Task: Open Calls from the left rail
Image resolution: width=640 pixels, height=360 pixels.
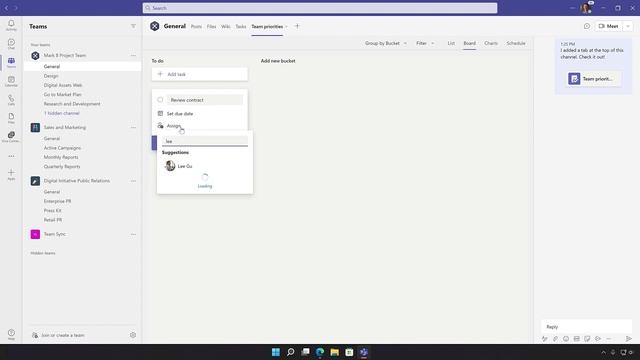Action: (11, 100)
